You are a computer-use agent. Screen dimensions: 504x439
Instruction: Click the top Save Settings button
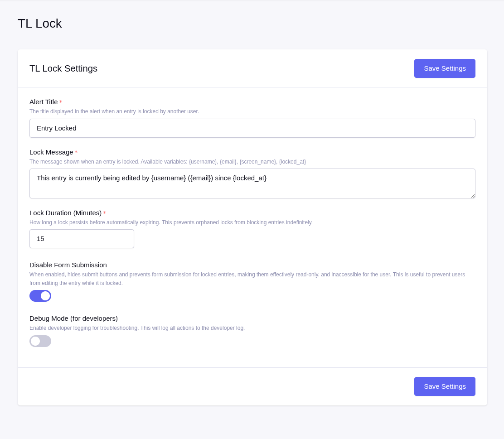click(444, 68)
